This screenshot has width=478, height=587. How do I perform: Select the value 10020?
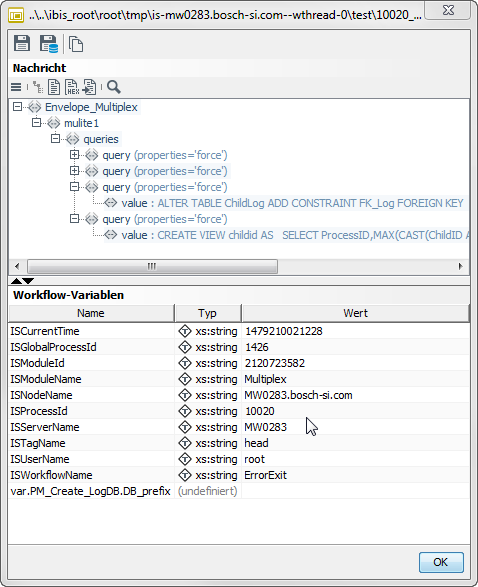[x=260, y=411]
